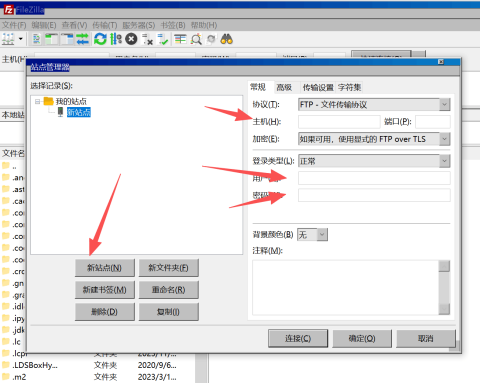Viewport: 480px width, 383px height.
Task: Click the 端口(P) port input field
Action: [x=433, y=122]
